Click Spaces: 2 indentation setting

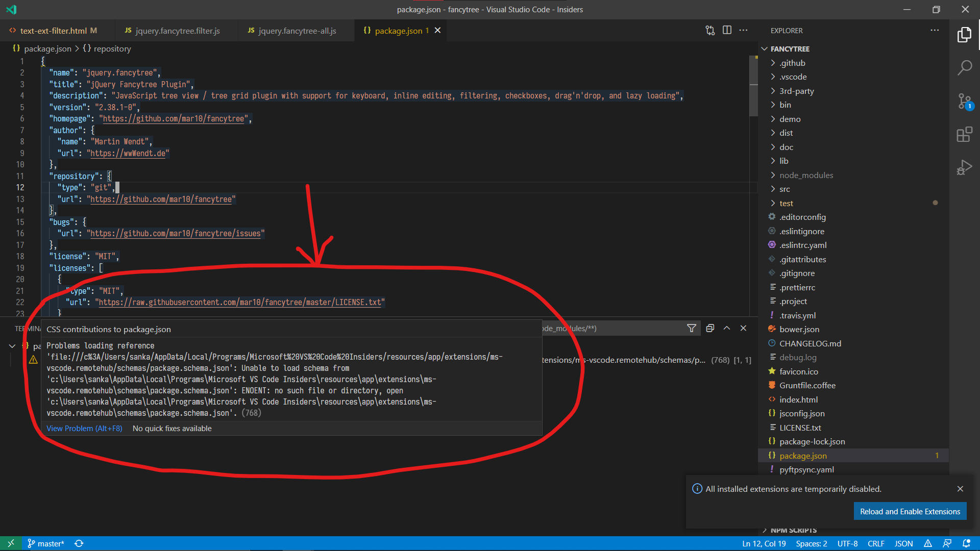tap(812, 543)
